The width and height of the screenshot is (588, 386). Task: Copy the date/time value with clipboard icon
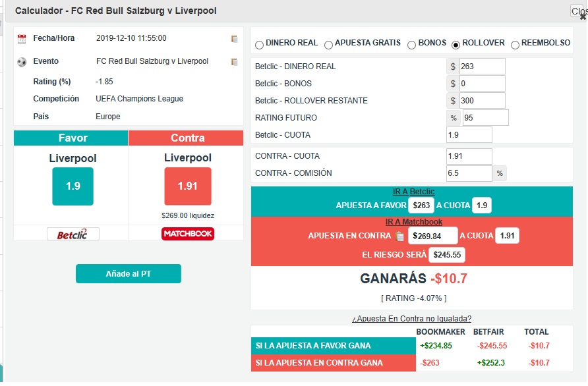click(234, 39)
